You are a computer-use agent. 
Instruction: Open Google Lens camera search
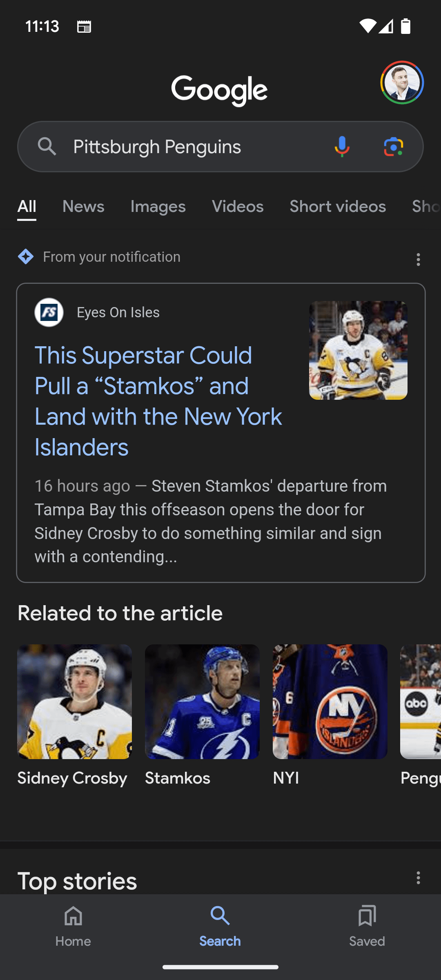click(393, 147)
